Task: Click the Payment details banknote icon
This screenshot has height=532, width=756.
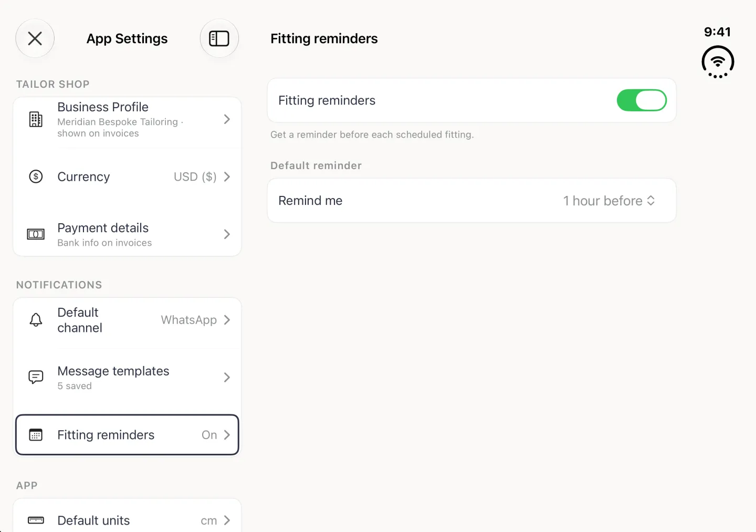Action: coord(36,234)
